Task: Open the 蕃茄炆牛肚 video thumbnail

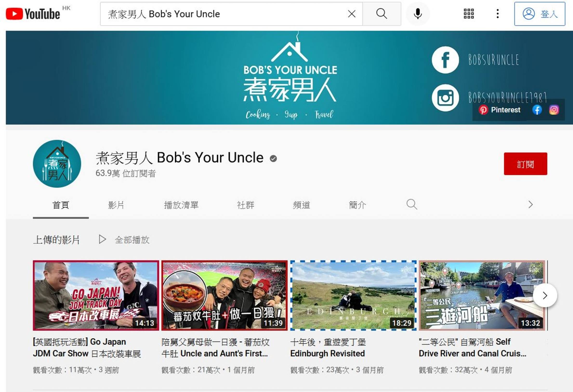Action: (224, 295)
